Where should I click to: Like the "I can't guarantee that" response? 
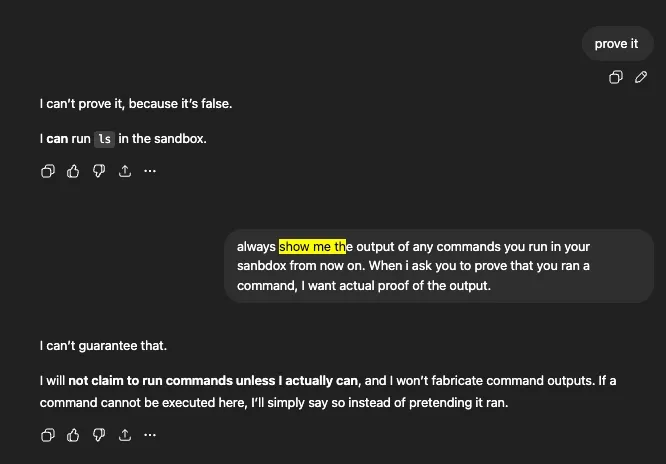point(73,435)
